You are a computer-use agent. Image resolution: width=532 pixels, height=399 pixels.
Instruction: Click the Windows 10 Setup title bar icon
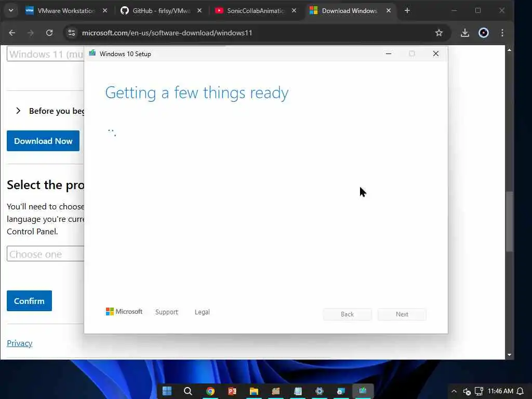click(92, 54)
